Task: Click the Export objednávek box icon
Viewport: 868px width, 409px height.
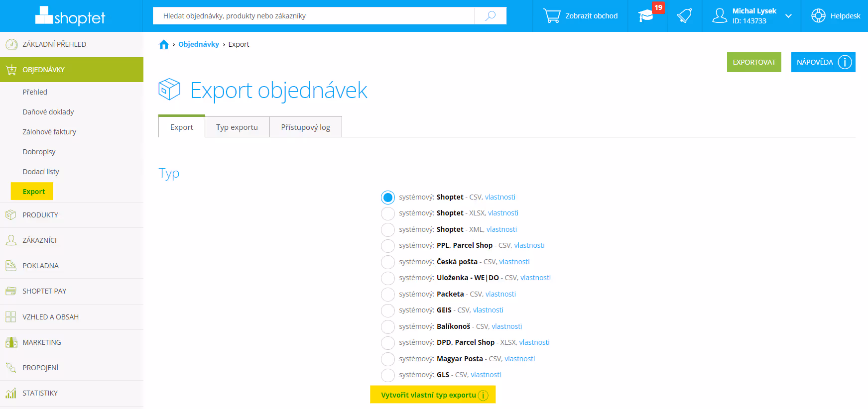Action: 169,90
